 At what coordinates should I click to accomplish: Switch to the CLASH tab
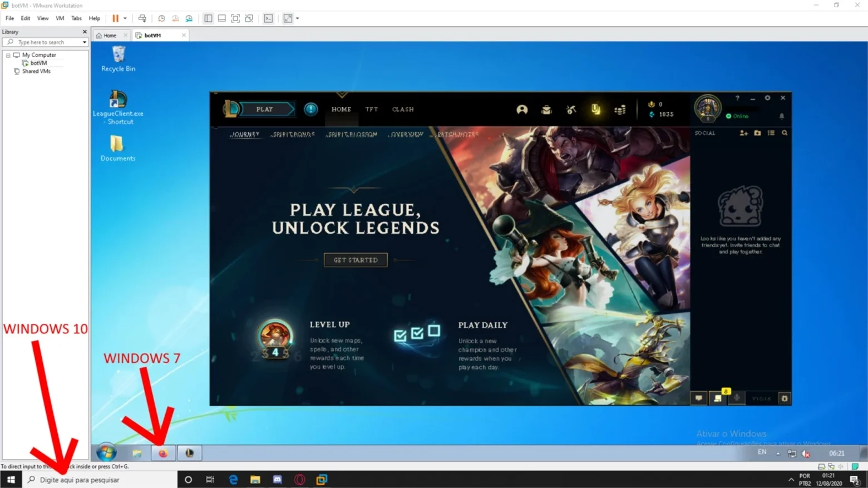[x=403, y=110]
